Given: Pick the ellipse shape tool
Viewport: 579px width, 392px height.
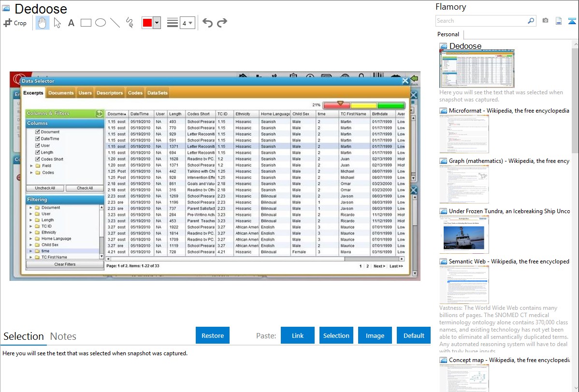Looking at the screenshot, I should pyautogui.click(x=101, y=23).
